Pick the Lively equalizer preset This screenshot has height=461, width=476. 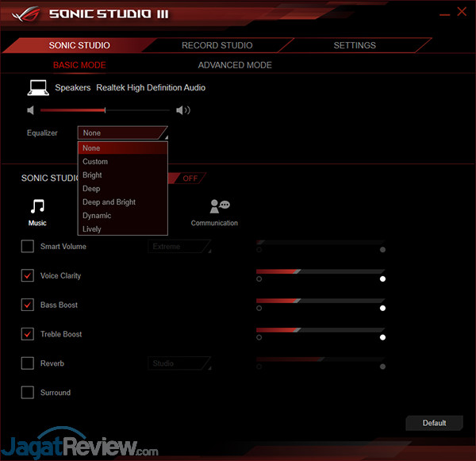[x=123, y=229]
